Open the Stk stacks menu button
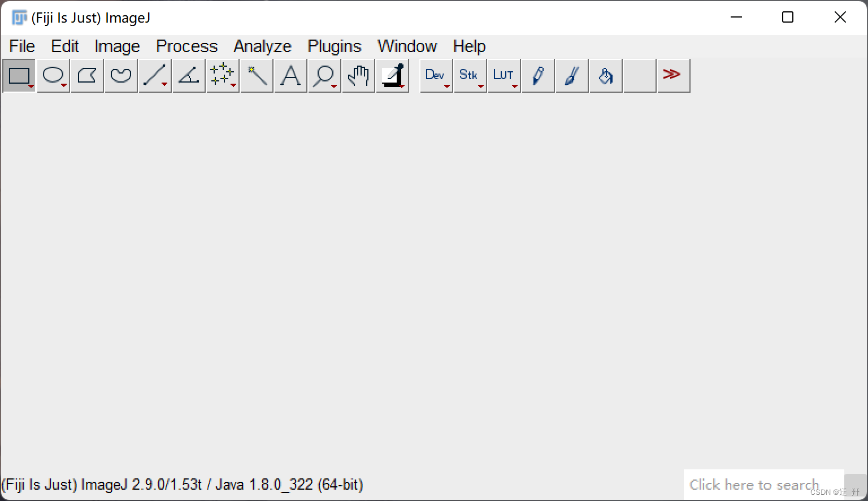The image size is (868, 501). click(470, 75)
